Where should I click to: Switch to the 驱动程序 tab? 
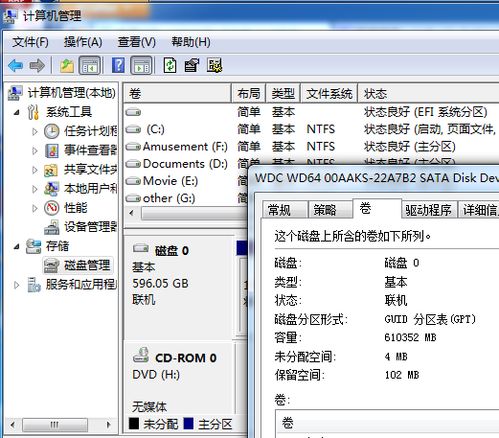(428, 210)
